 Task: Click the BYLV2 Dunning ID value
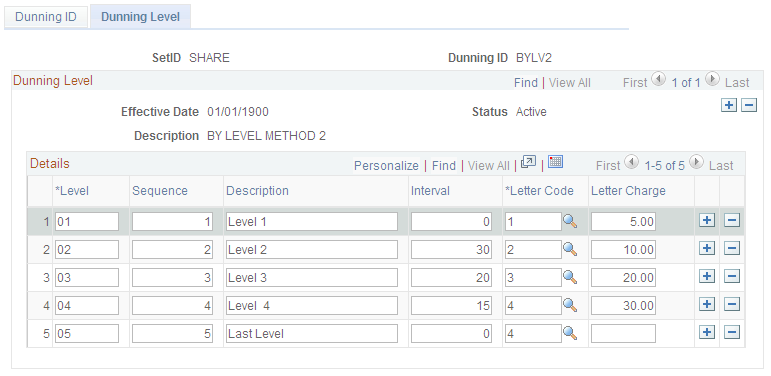pyautogui.click(x=534, y=58)
